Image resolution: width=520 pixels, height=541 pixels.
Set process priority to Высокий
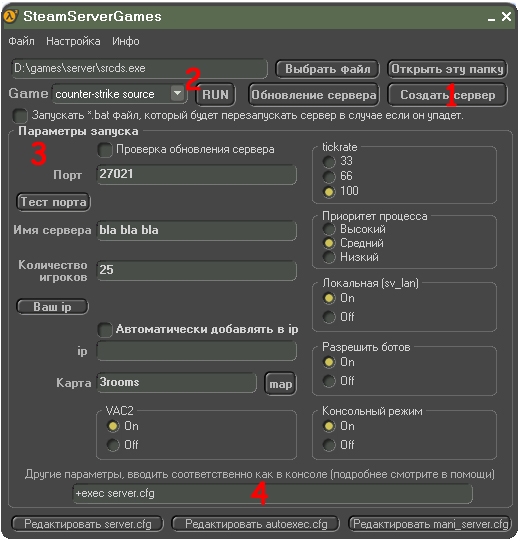[x=329, y=229]
